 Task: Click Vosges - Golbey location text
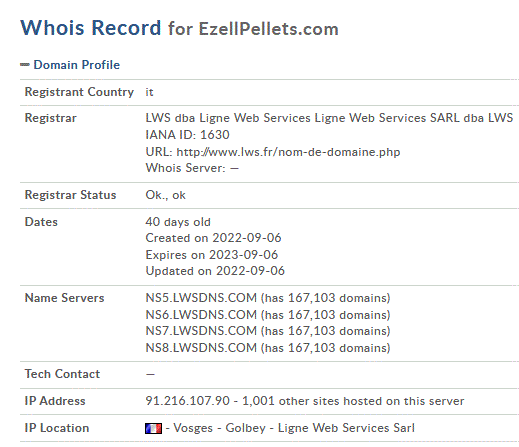click(x=219, y=428)
